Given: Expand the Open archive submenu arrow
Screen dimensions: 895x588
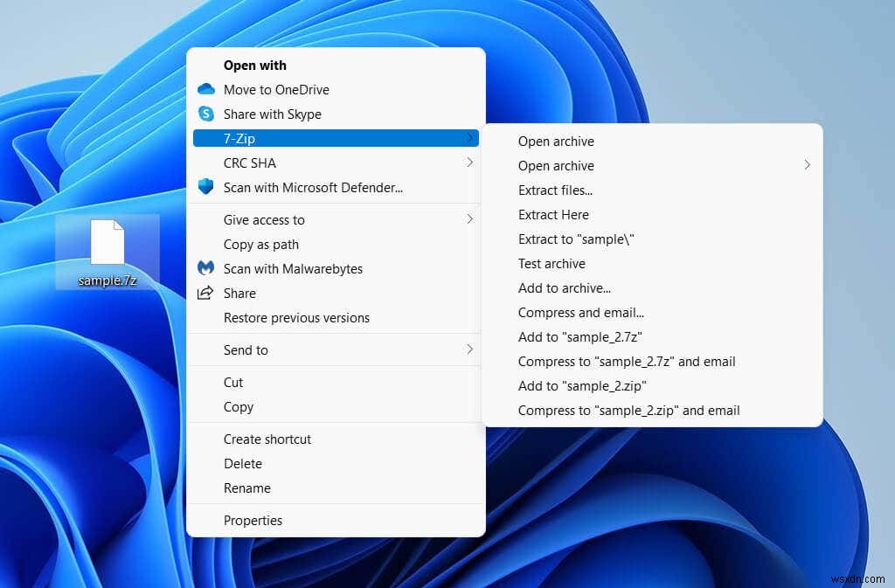Looking at the screenshot, I should [x=808, y=164].
